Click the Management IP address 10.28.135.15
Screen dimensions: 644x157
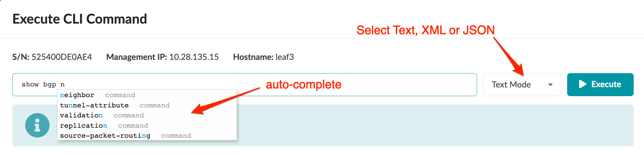(194, 57)
